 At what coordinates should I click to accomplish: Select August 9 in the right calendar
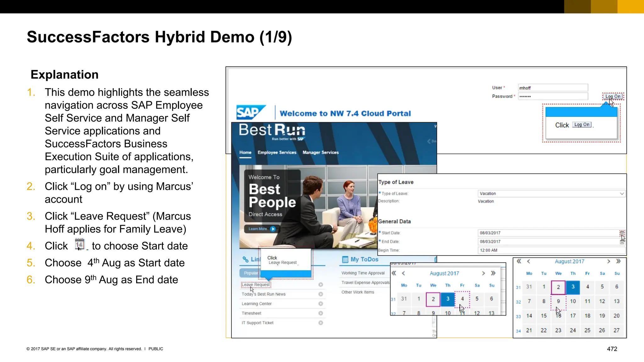click(558, 301)
